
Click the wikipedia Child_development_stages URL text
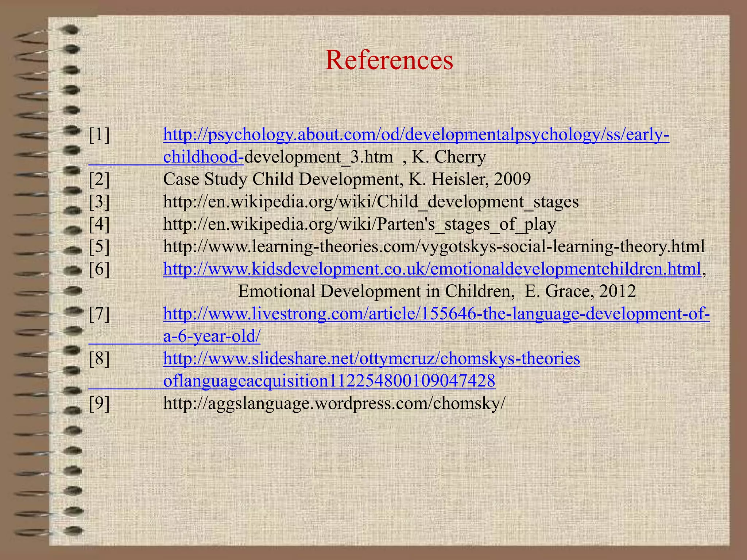coord(371,202)
